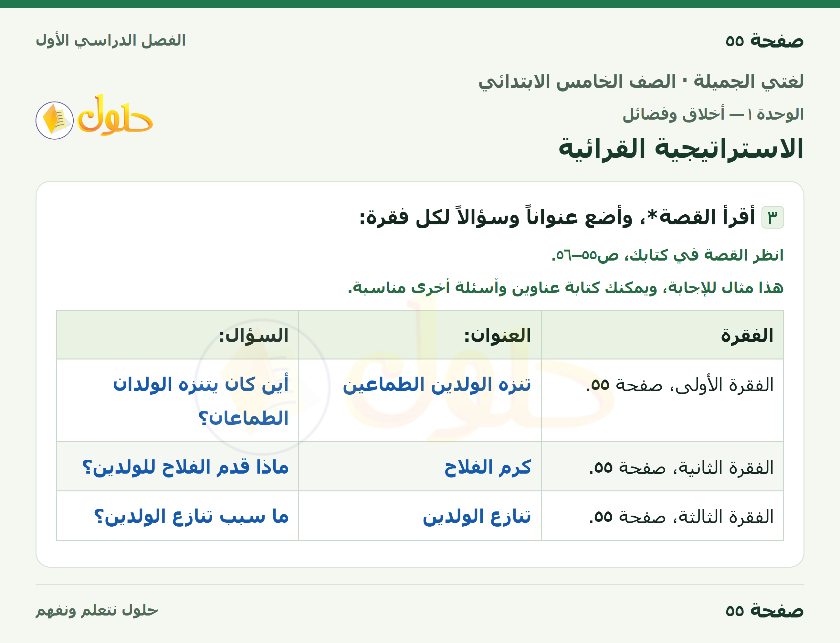Click الوحدة ١ — أخلاق وفضائل line
840x643 pixels.
click(x=713, y=114)
